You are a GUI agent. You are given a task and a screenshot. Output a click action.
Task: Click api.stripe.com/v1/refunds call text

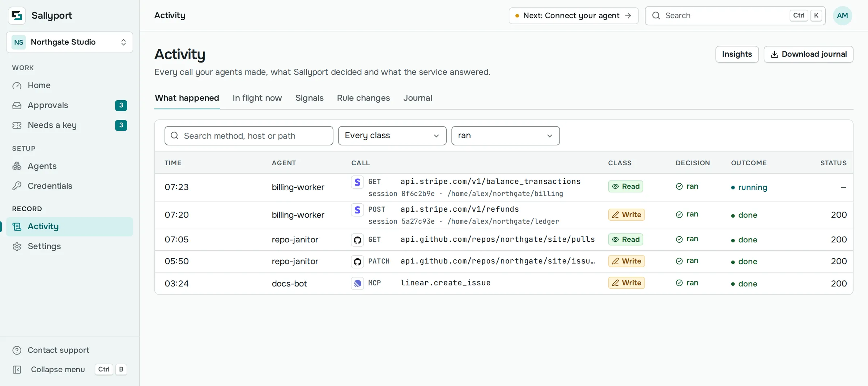(459, 209)
